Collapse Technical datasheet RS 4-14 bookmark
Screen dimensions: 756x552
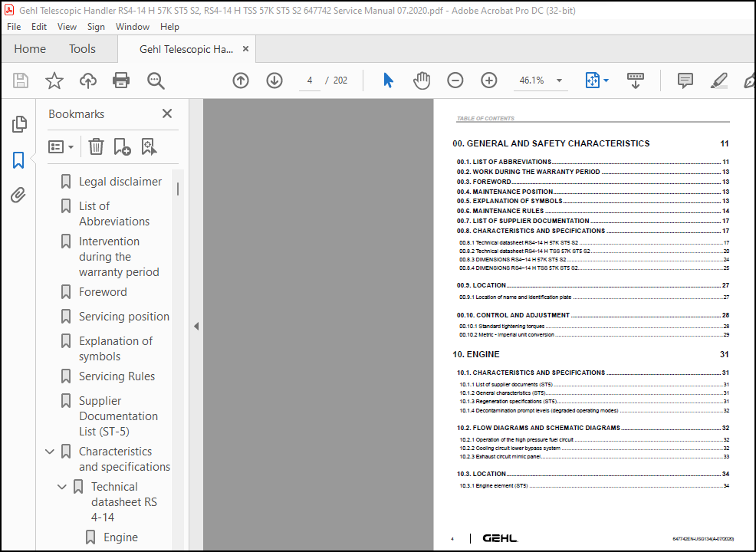pos(61,487)
